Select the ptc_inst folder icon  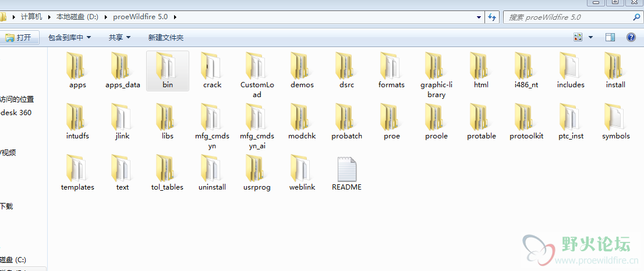pos(571,117)
